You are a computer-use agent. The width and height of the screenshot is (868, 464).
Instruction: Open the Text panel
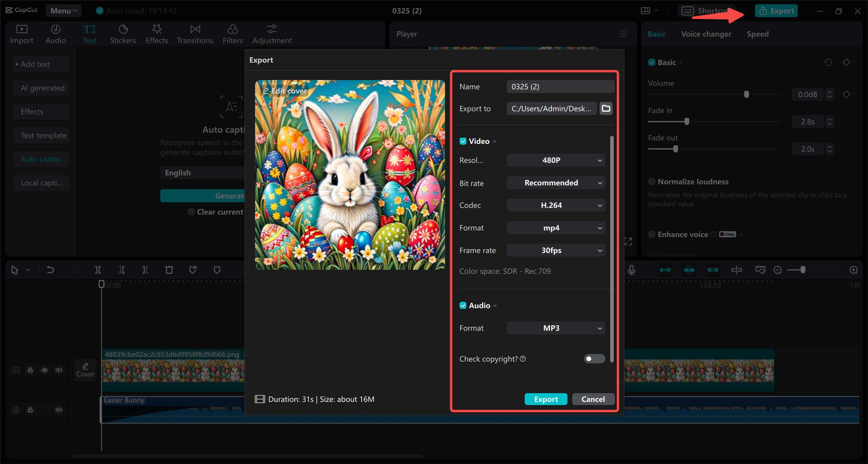(90, 33)
